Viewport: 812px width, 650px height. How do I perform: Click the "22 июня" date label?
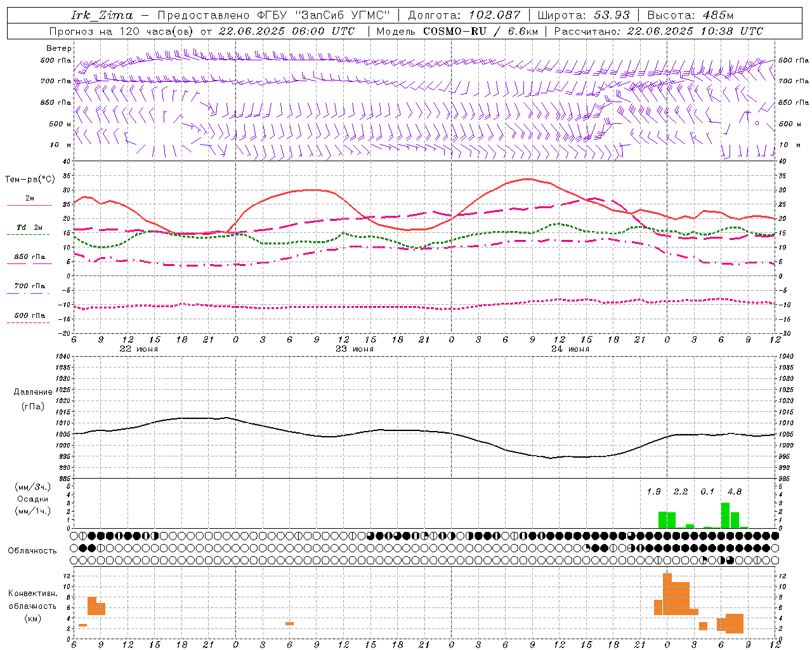click(139, 349)
